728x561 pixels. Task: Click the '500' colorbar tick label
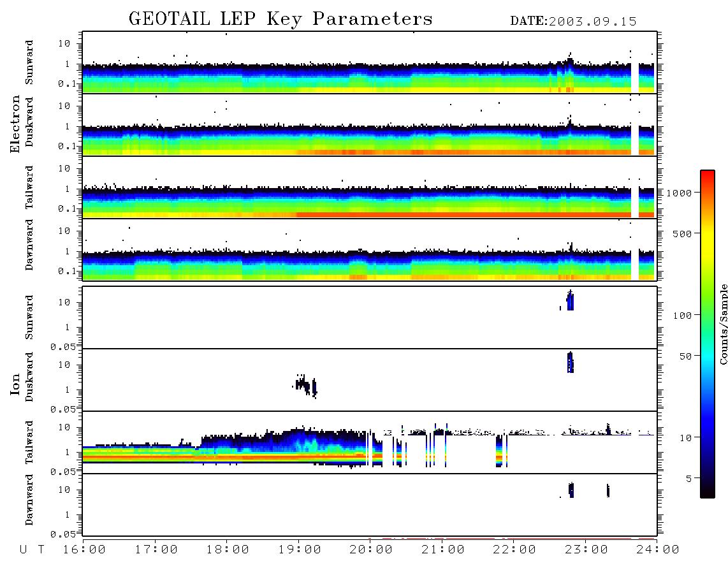point(682,234)
